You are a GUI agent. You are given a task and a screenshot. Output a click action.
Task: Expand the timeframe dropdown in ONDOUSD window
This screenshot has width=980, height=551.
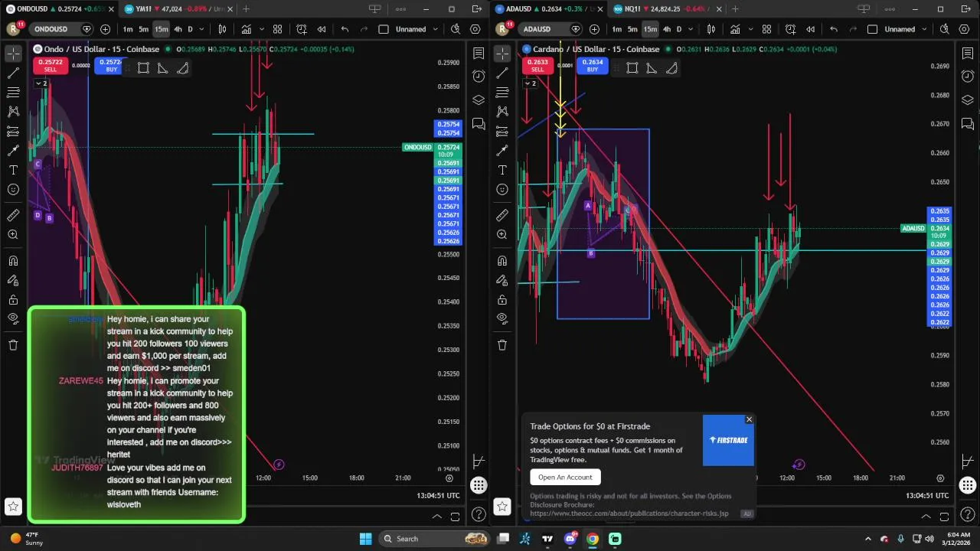coord(201,29)
